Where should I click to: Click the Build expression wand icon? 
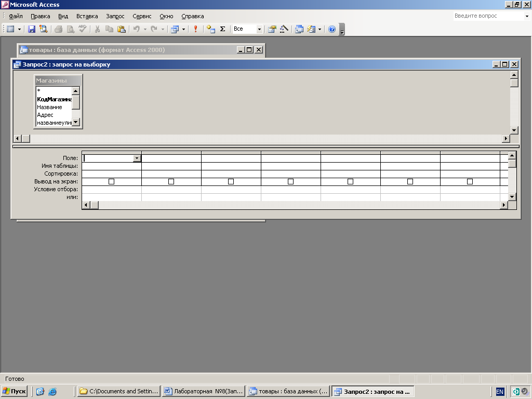[284, 29]
